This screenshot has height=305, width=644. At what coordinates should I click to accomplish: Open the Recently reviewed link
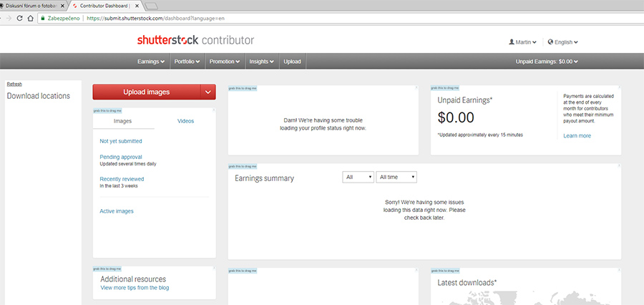click(x=122, y=179)
